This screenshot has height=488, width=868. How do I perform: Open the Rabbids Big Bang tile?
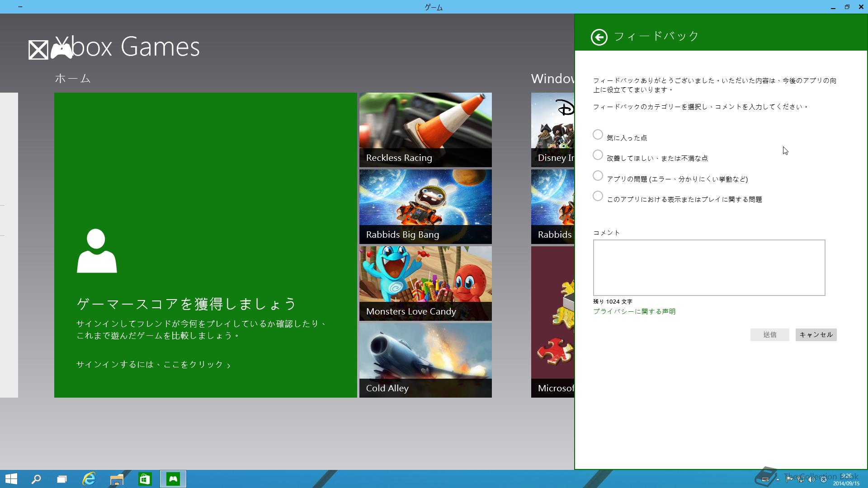coord(425,206)
